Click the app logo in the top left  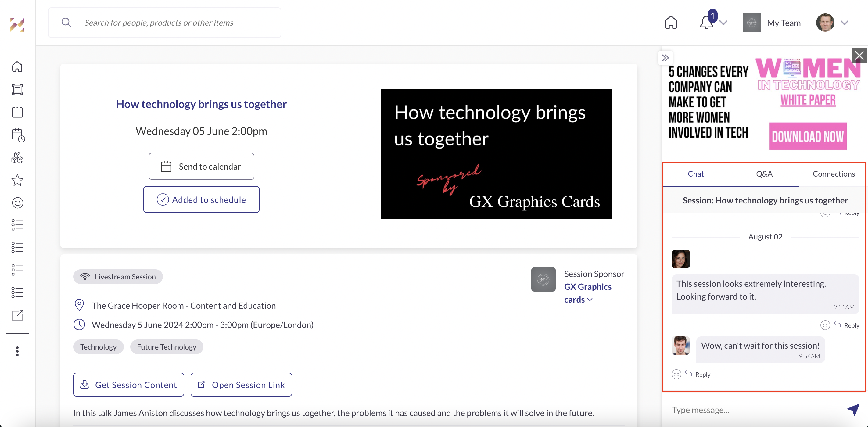point(17,24)
